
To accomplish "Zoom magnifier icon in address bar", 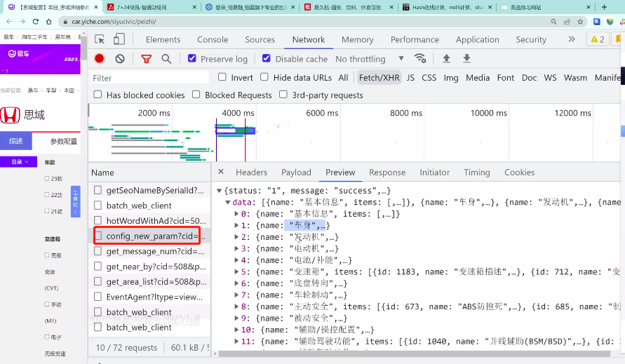I will (x=553, y=22).
